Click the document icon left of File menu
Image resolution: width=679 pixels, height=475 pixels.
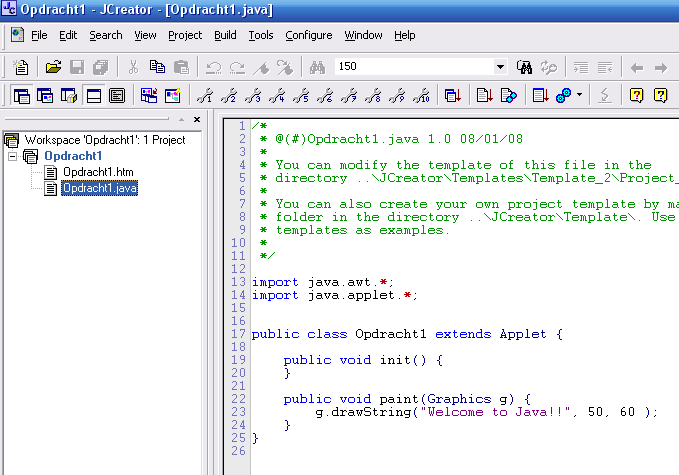[x=17, y=35]
